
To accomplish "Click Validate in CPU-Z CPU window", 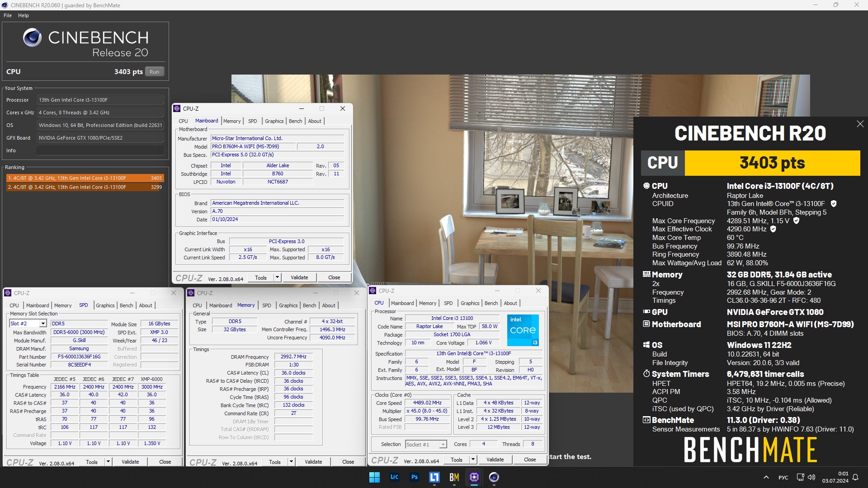I will point(495,460).
